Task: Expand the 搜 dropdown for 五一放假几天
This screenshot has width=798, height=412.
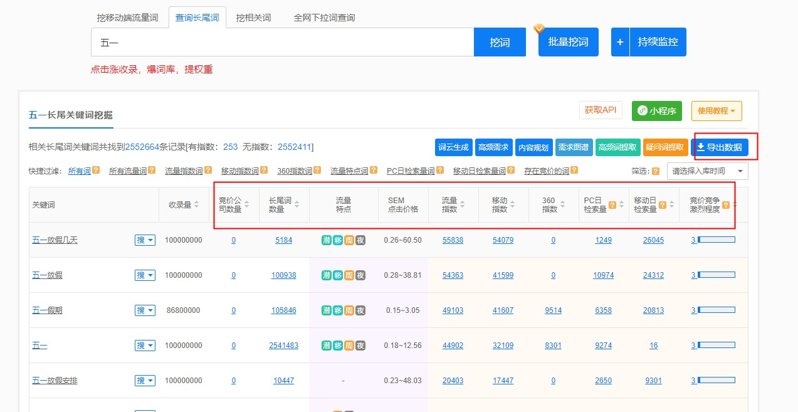Action: click(145, 240)
